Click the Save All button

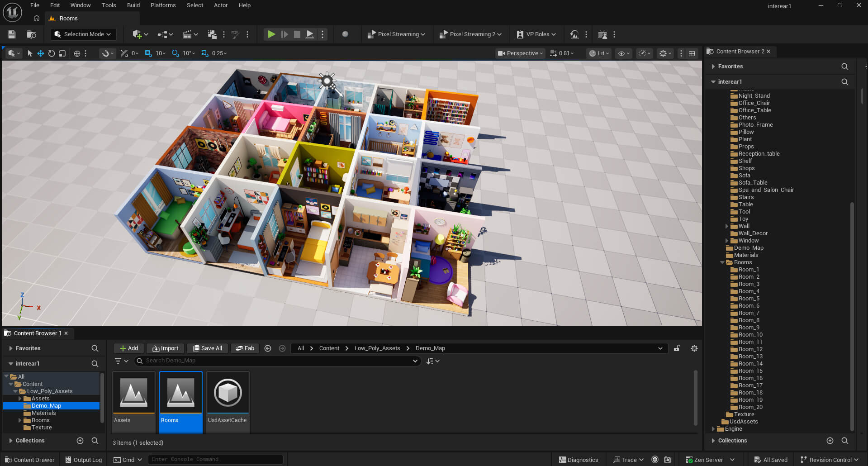coord(208,348)
